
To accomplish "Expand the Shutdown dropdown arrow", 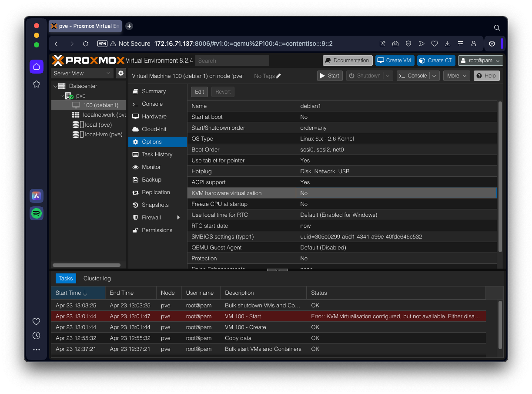I will pos(388,76).
